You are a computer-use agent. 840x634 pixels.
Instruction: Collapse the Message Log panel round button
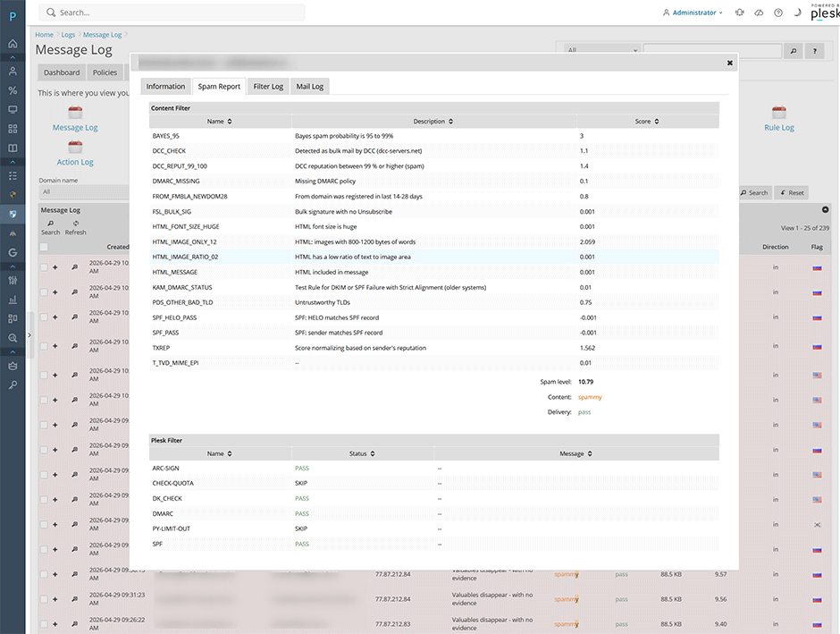pyautogui.click(x=825, y=209)
